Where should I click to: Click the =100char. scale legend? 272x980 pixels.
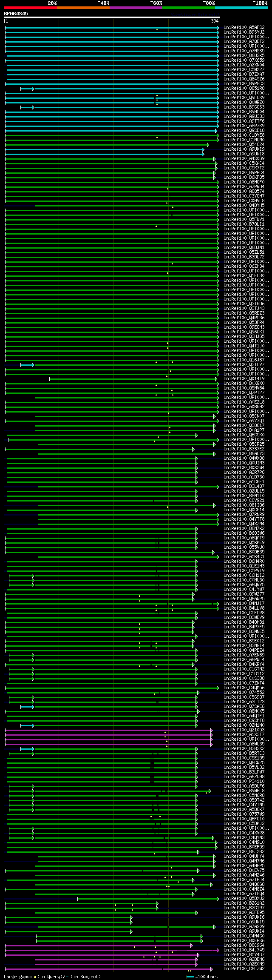pos(202,977)
